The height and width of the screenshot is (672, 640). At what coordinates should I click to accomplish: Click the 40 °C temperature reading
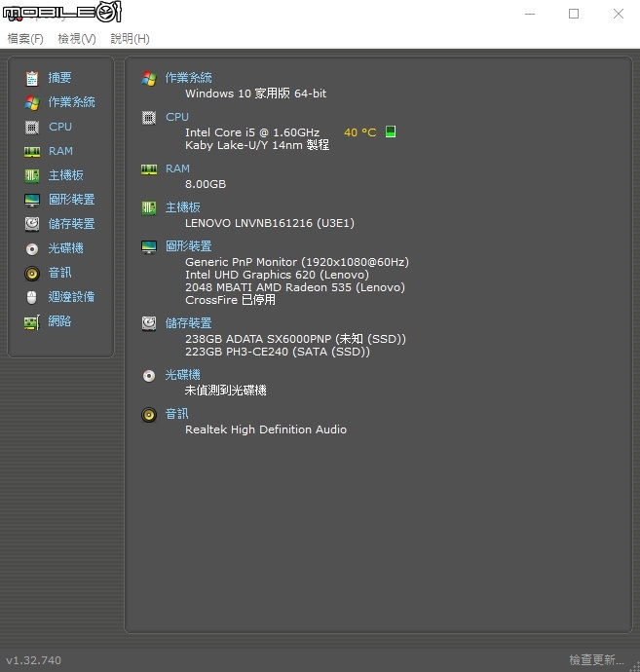360,132
